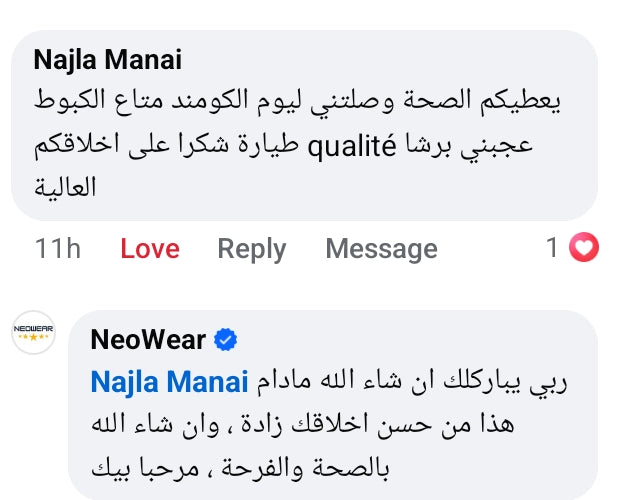Image resolution: width=621 pixels, height=500 pixels.
Task: Click the red heart reaction icon
Action: 583,248
